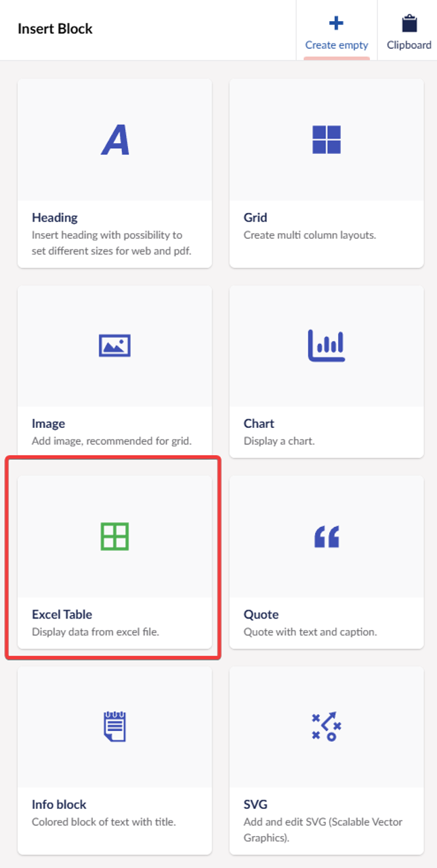Click the Heading block letter A icon

[115, 141]
